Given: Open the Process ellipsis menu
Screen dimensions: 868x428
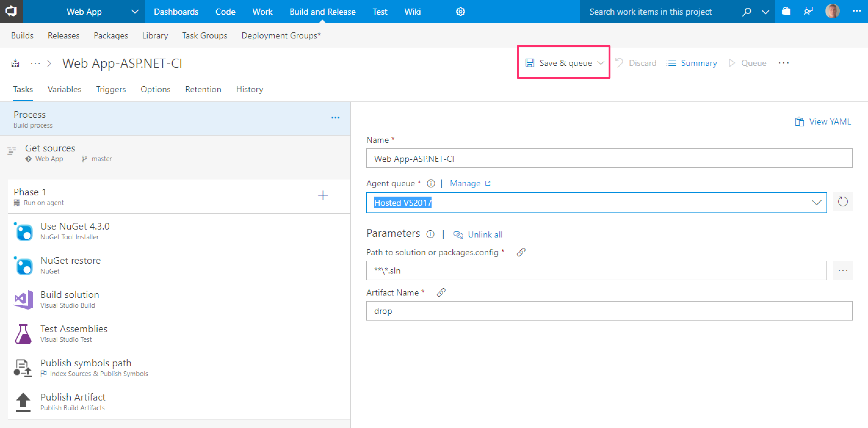Looking at the screenshot, I should 335,118.
